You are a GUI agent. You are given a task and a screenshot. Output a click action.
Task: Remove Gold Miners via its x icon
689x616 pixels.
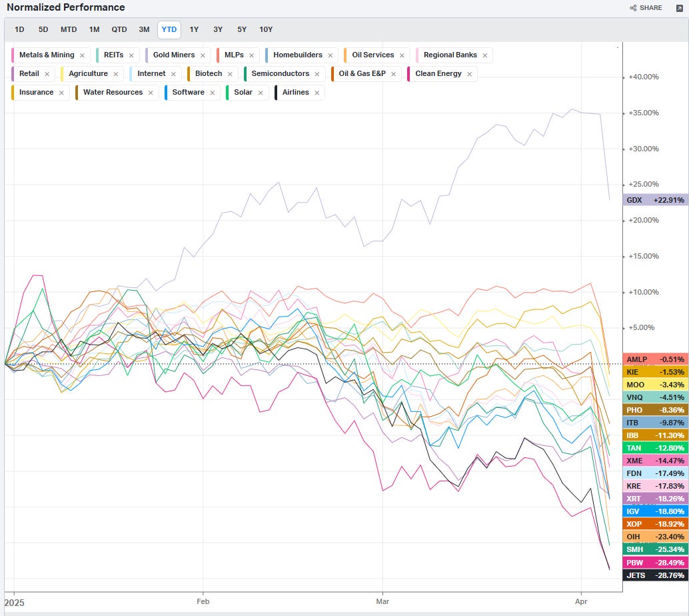click(203, 55)
